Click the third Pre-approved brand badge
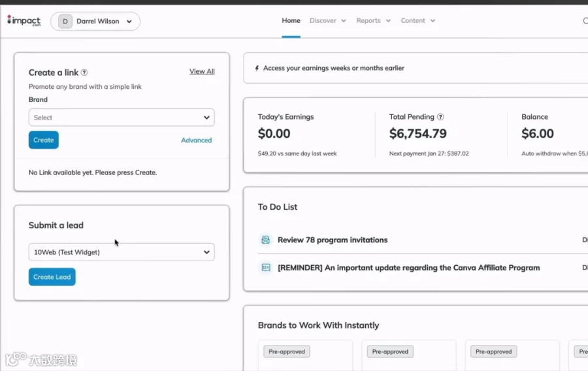Viewport: 588px width, 371px height. click(493, 351)
